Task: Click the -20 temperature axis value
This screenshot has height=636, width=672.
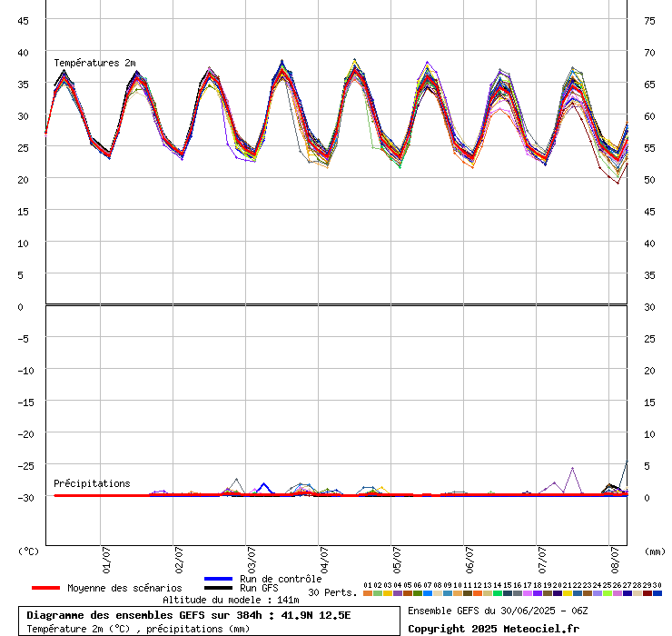Action: click(25, 434)
